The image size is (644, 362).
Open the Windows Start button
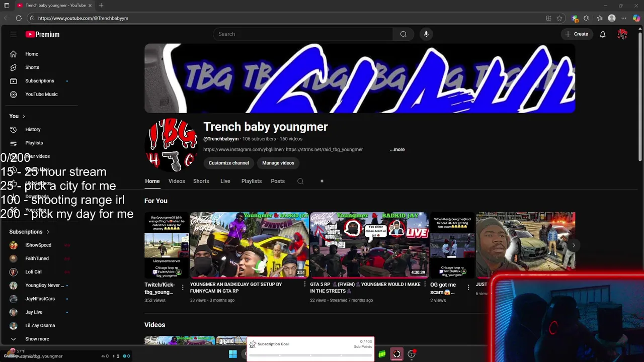(x=233, y=354)
